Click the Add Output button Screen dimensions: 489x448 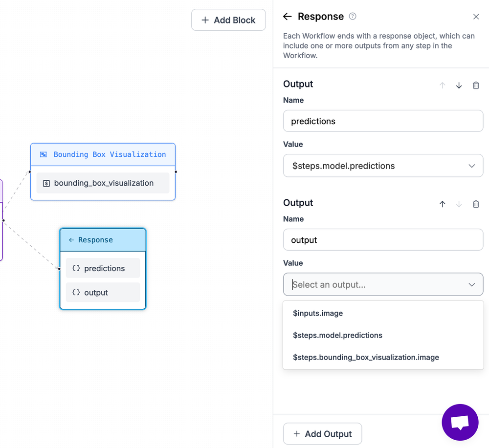322,433
